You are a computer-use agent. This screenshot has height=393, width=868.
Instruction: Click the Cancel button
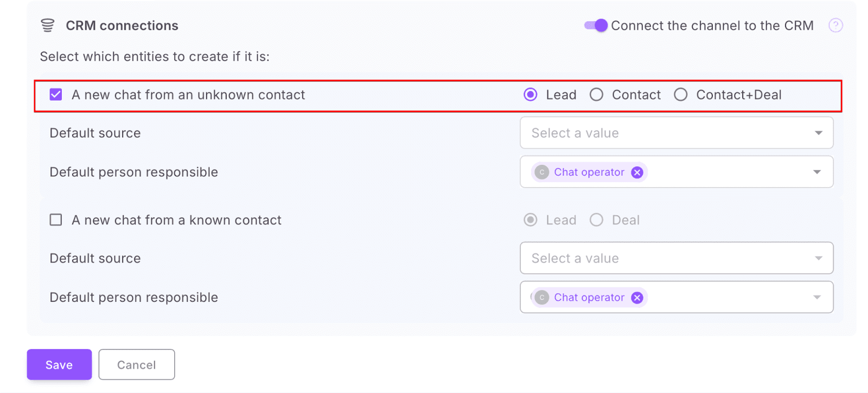coord(137,365)
